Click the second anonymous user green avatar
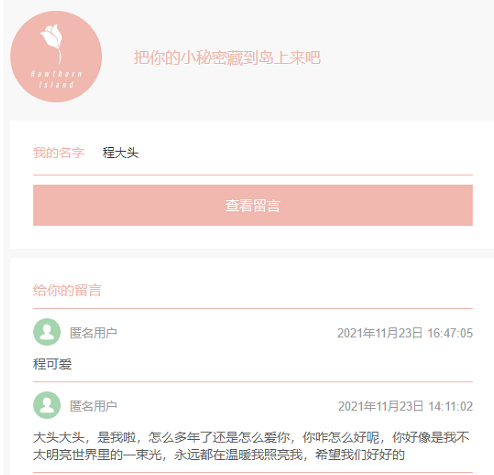This screenshot has height=475, width=494. click(x=47, y=405)
